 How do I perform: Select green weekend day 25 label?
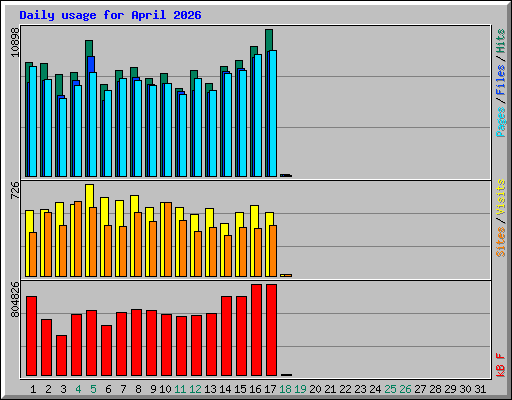tap(390, 389)
